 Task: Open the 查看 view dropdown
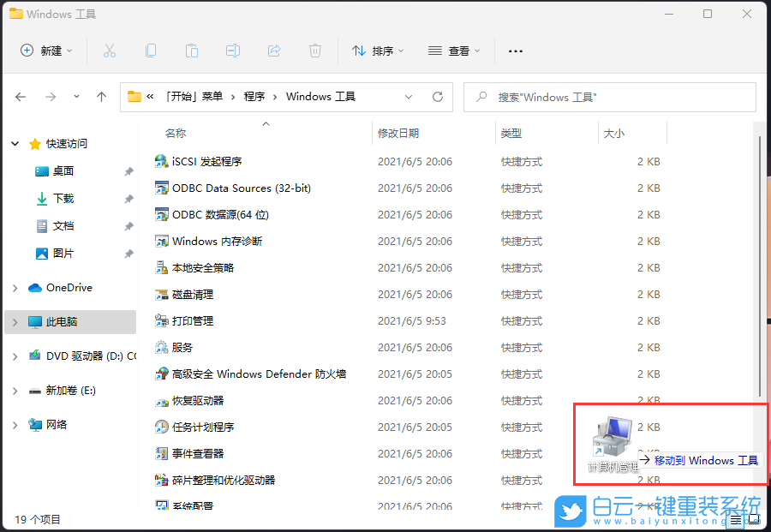click(x=454, y=51)
